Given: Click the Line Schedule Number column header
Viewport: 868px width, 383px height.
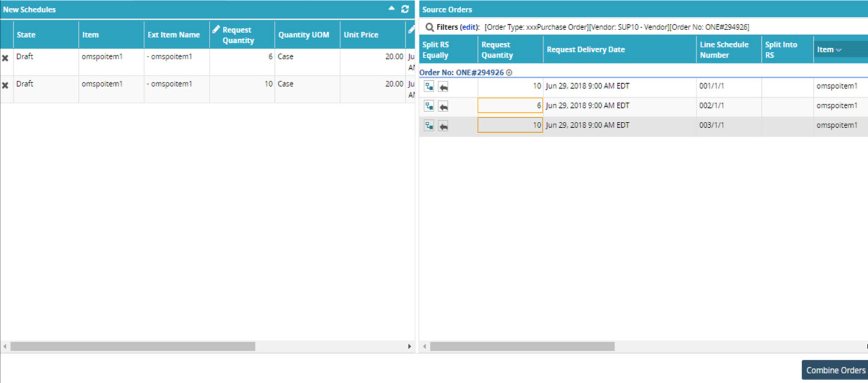Looking at the screenshot, I should click(729, 49).
